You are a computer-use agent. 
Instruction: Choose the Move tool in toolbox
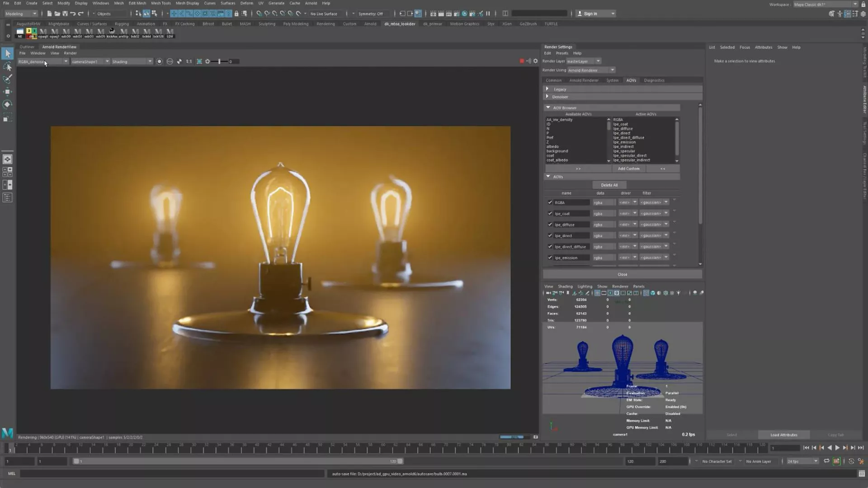coord(7,92)
